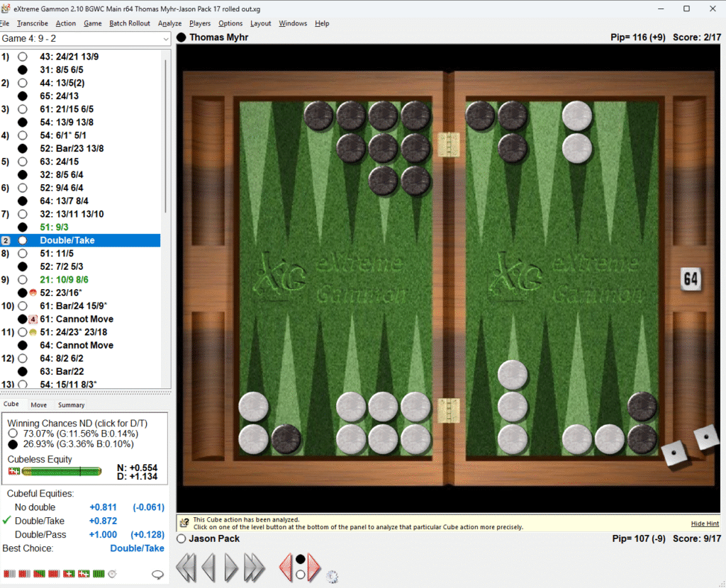
Task: Open the Game 4: 9 - 2 dropdown
Action: click(x=86, y=39)
